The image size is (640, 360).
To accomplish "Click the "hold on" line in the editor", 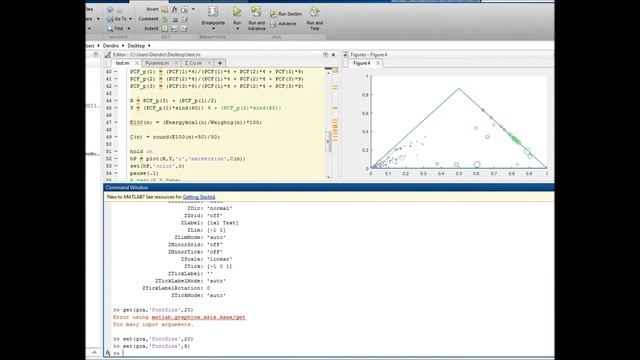I will (x=141, y=151).
